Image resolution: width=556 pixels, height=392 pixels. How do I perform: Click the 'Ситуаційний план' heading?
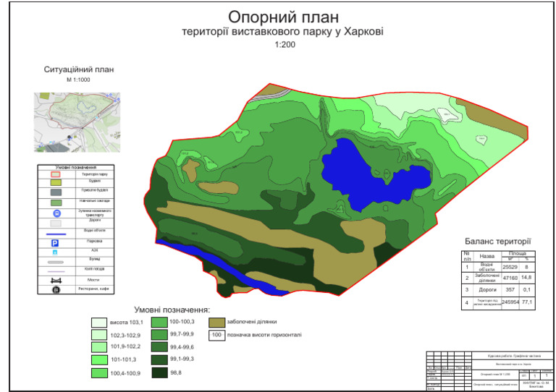click(x=79, y=69)
